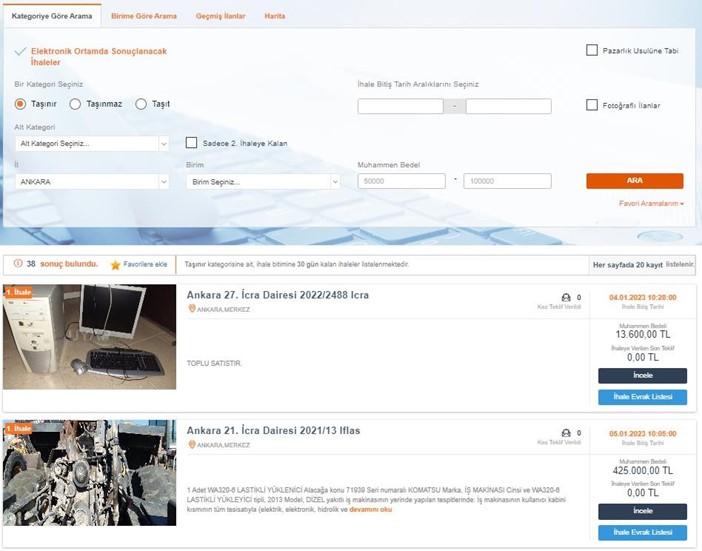The width and height of the screenshot is (702, 551).
Task: Click the orange warning icon by result count
Action: [16, 264]
